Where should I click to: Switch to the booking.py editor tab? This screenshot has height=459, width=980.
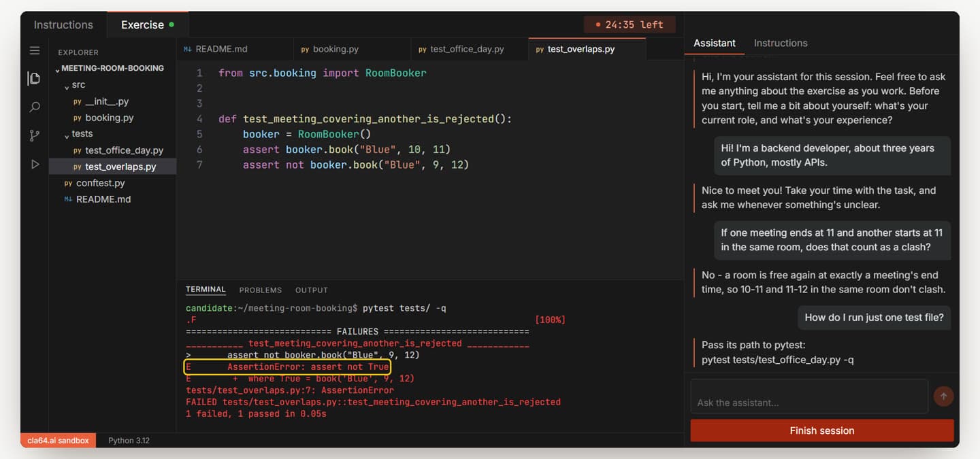pos(353,49)
